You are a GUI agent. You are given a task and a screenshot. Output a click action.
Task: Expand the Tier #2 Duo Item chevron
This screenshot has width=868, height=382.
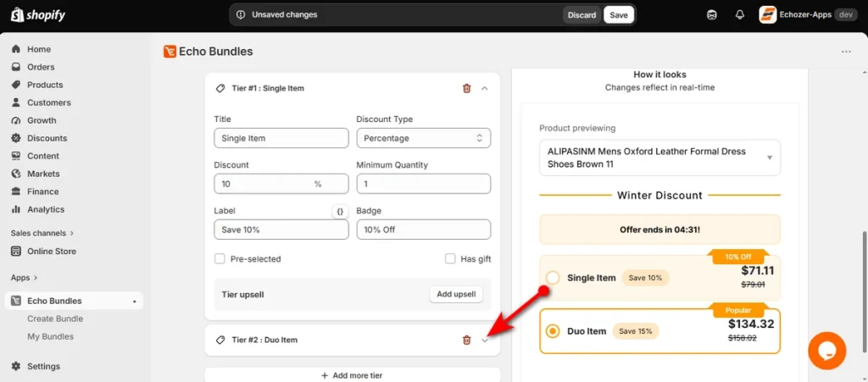tap(484, 340)
